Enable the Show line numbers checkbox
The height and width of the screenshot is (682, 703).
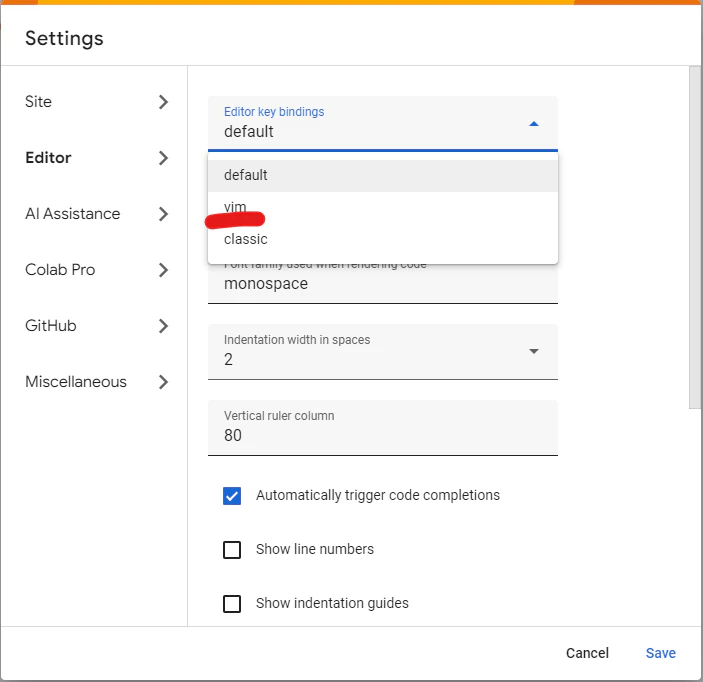point(232,550)
